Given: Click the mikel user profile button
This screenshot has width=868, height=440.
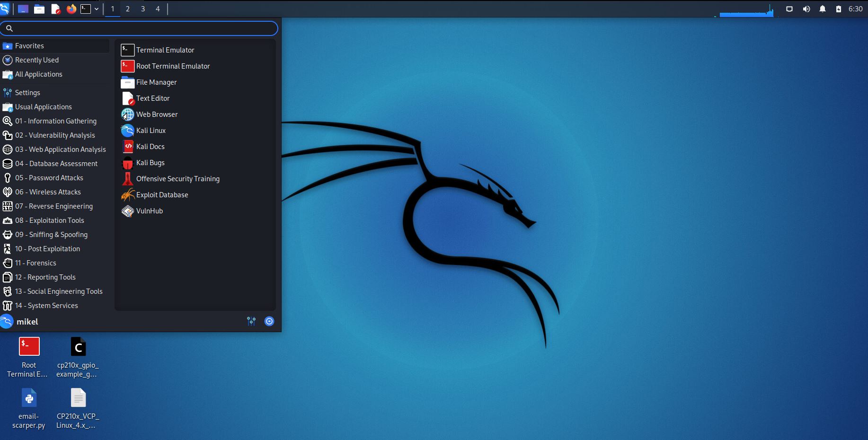Looking at the screenshot, I should coord(20,322).
